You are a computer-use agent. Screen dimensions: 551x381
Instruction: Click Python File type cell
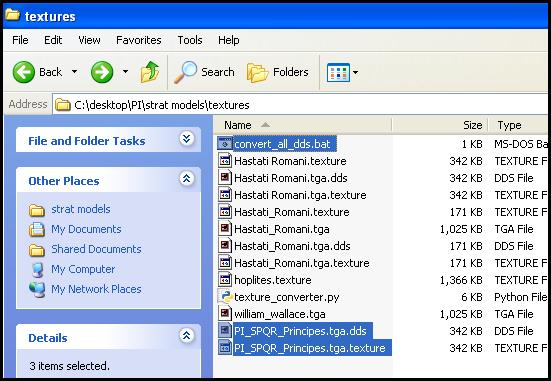point(521,297)
